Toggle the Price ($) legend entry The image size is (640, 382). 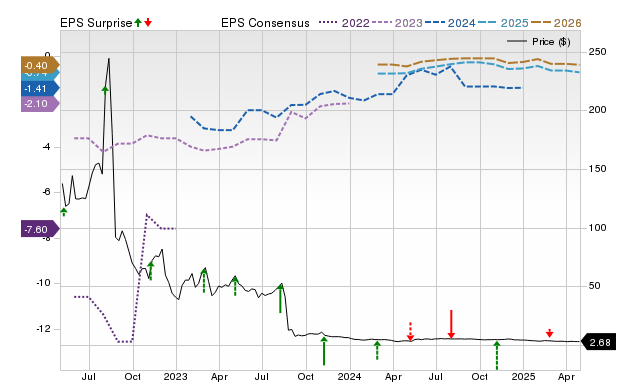point(539,42)
